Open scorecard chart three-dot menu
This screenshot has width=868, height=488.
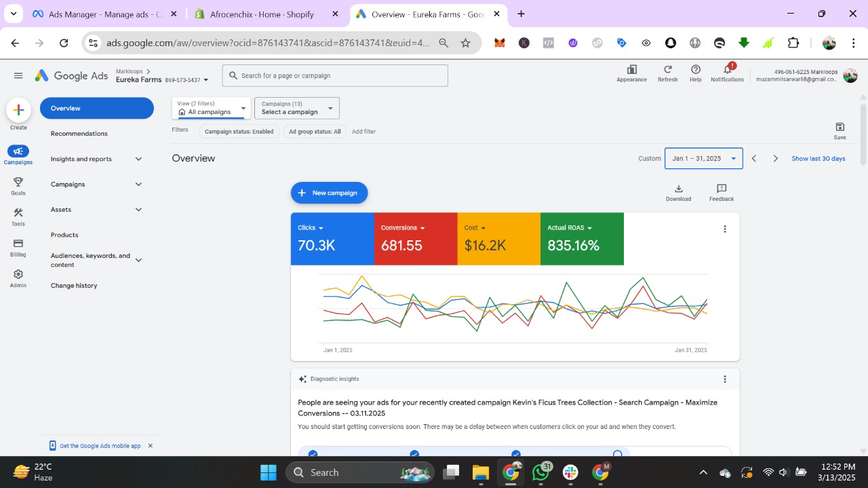(x=724, y=229)
